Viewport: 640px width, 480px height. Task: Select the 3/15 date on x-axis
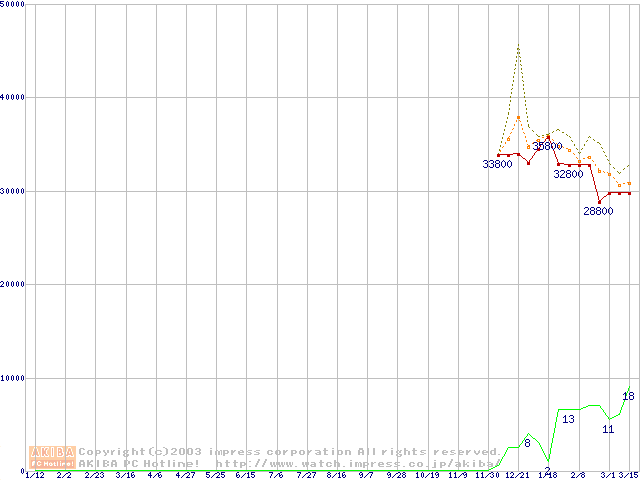(x=628, y=476)
